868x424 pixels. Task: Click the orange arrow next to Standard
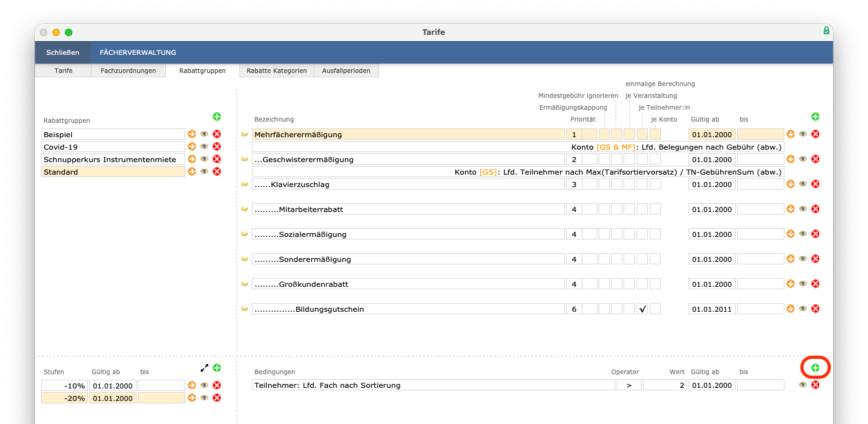click(x=191, y=171)
